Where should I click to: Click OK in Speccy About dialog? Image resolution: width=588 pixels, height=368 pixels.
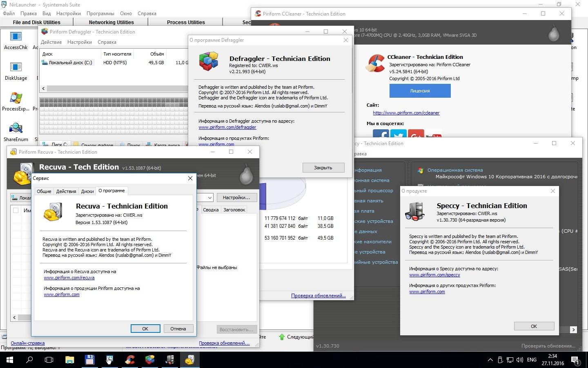[x=534, y=326]
